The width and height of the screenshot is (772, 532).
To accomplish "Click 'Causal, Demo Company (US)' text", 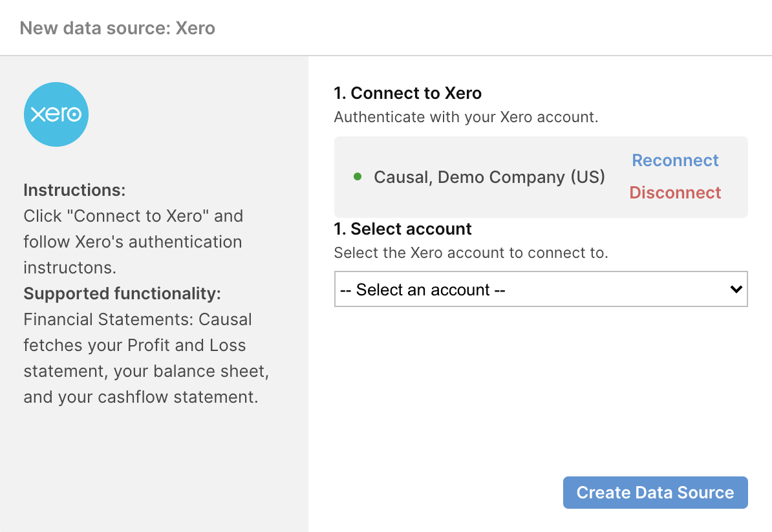I will pyautogui.click(x=489, y=176).
